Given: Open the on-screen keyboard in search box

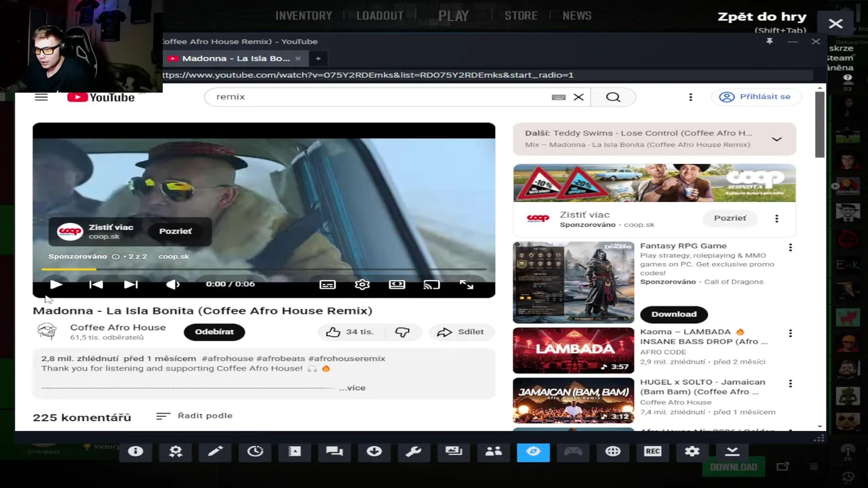Looking at the screenshot, I should click(x=559, y=97).
